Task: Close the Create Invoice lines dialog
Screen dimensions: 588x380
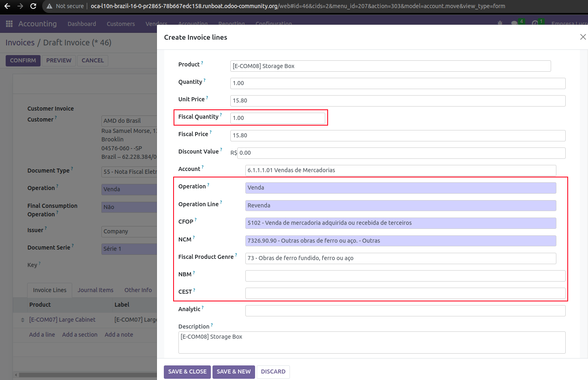Action: coord(583,37)
